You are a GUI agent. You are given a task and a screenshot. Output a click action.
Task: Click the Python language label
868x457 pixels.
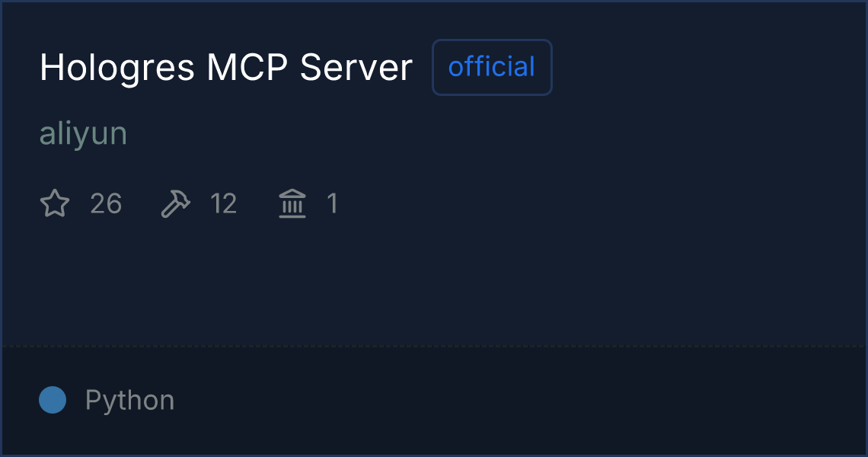(x=129, y=400)
